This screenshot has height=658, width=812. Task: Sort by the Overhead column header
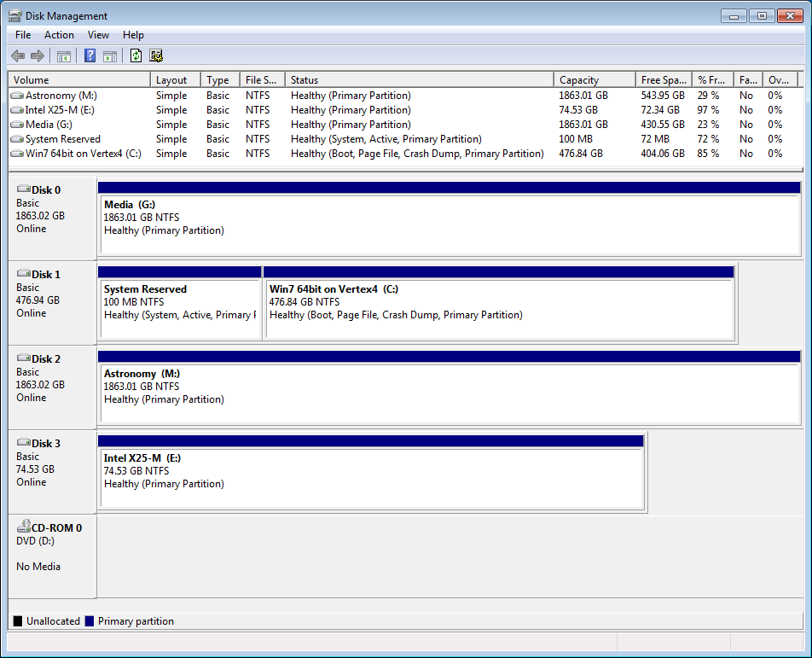780,79
